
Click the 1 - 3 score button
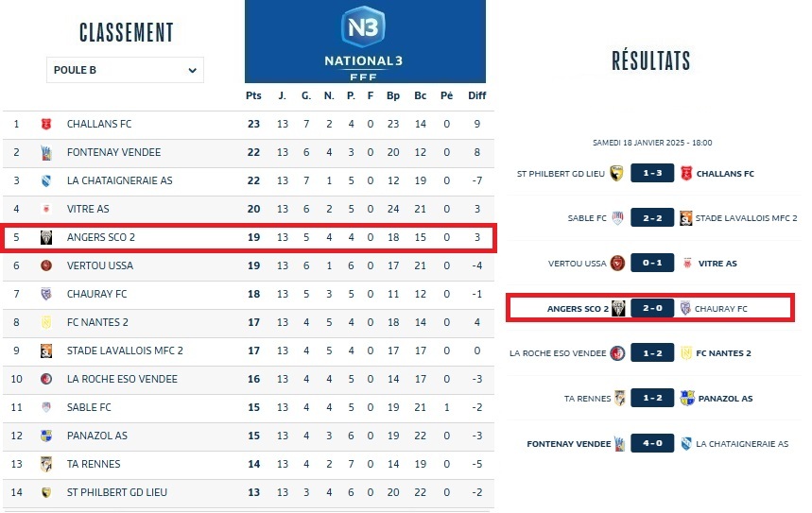(x=651, y=174)
